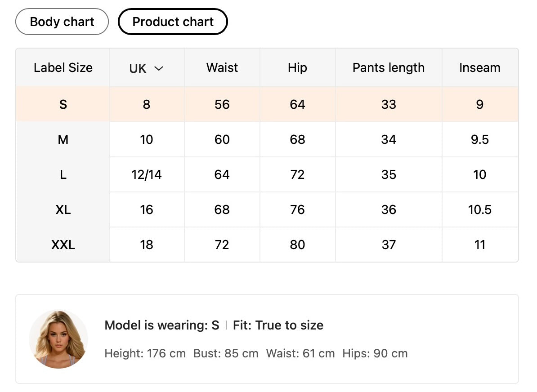Click the model's Height: 176 cm text
The height and width of the screenshot is (392, 537).
(x=145, y=354)
